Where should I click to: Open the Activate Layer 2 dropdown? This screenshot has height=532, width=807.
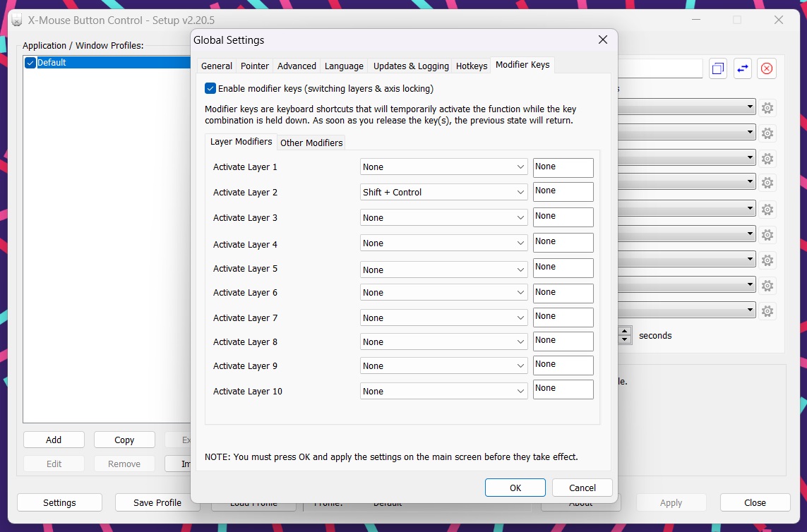tap(443, 192)
